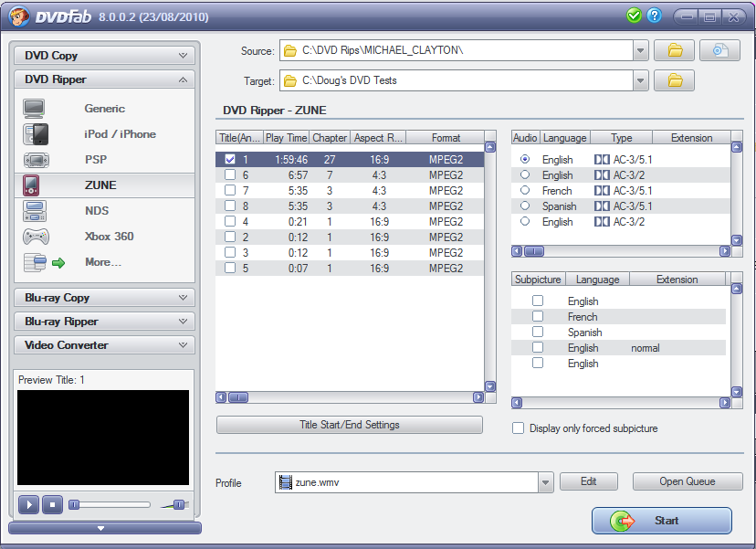Click the More... icon with green arrow
The height and width of the screenshot is (549, 756).
point(45,262)
